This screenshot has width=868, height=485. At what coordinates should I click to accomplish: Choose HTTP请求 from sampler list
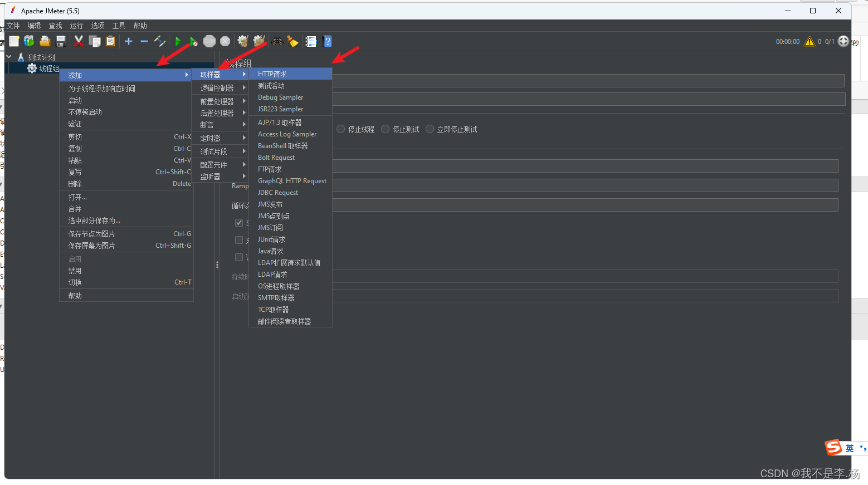(290, 74)
